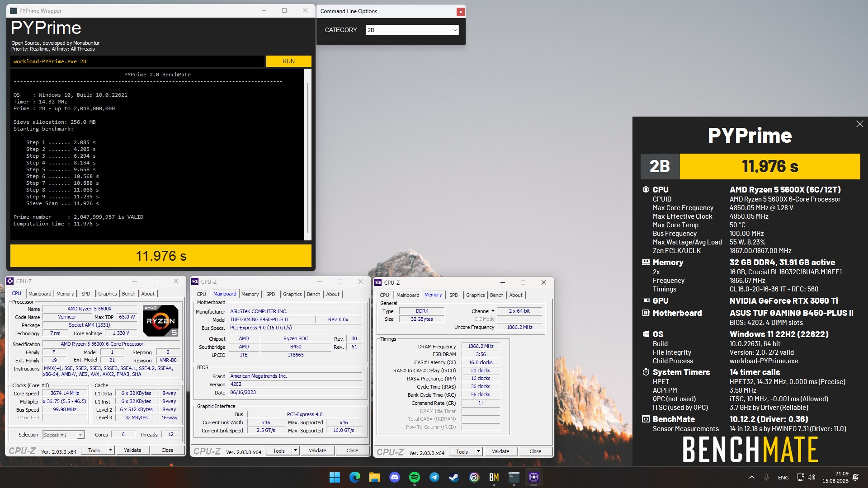Minimize the CPU-Z Memory window
The image size is (868, 488).
502,282
